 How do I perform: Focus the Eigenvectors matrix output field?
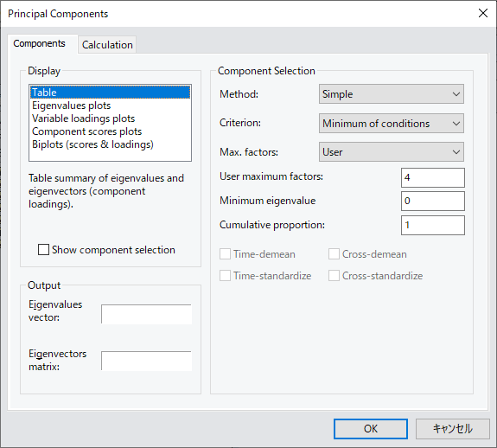[x=146, y=361]
